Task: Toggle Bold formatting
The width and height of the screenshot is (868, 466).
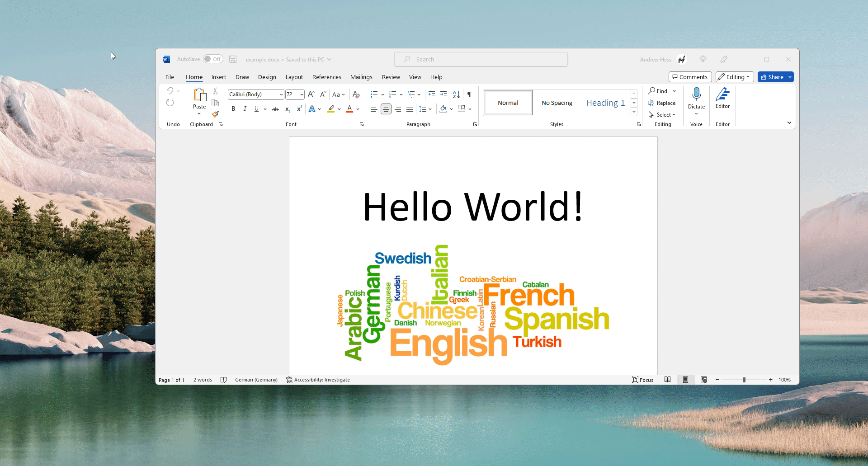Action: (x=233, y=109)
